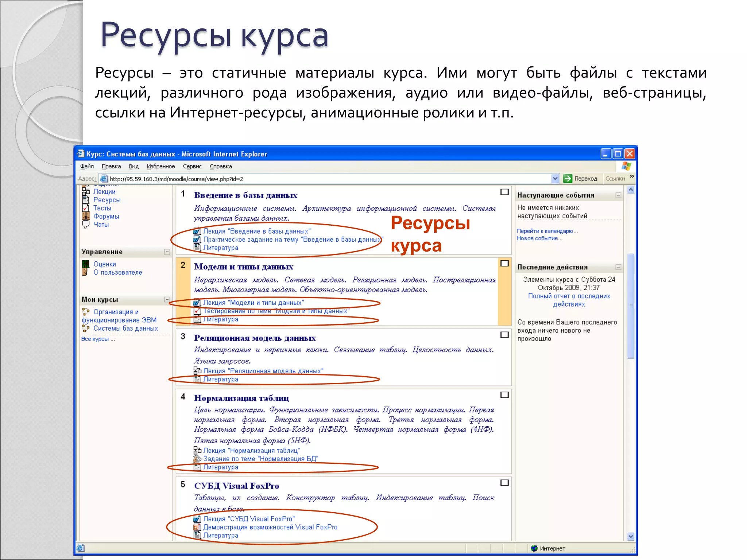Open the Системы баз данных course link

pyautogui.click(x=125, y=328)
